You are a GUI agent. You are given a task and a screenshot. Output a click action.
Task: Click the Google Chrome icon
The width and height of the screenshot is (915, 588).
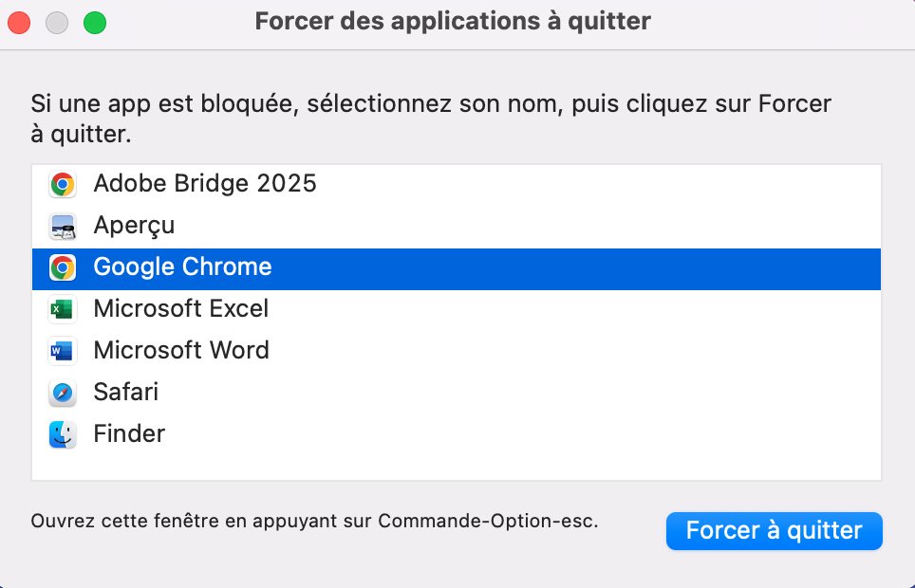point(62,267)
